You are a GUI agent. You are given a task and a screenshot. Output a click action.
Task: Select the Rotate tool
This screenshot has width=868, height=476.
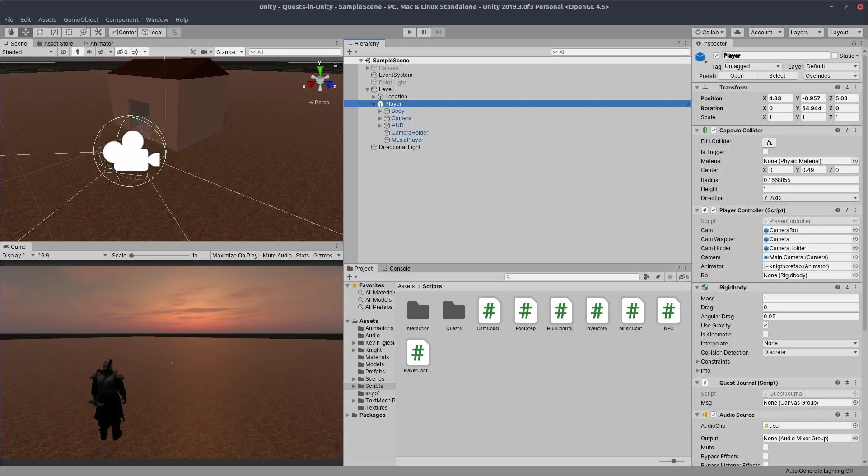point(40,32)
